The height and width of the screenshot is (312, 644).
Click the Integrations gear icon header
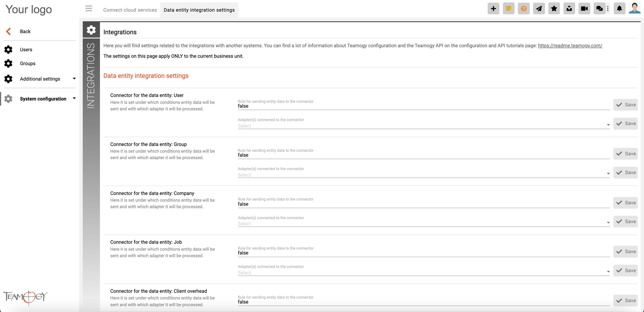pos(91,30)
